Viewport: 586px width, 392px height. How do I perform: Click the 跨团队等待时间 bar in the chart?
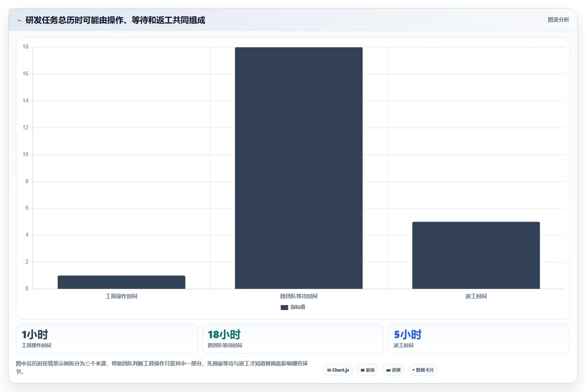coord(299,168)
